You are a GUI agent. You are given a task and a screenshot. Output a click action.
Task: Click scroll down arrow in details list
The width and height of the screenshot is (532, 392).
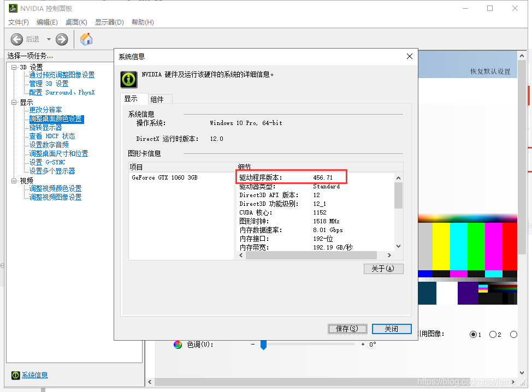click(x=399, y=246)
